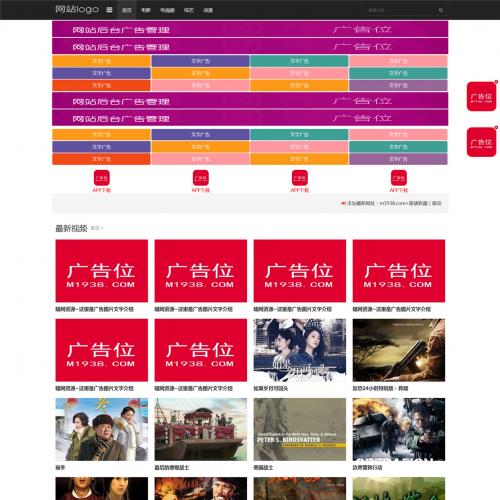Close the upper floating side ad

coord(496,82)
